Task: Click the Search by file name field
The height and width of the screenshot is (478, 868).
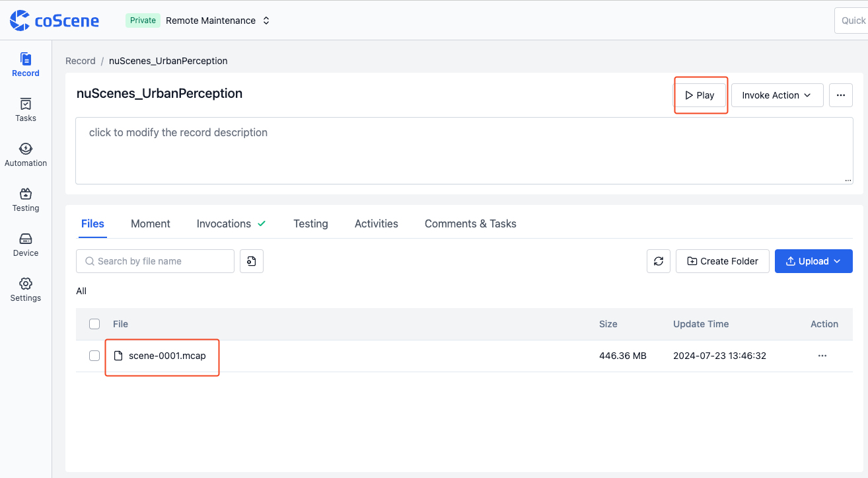Action: tap(155, 261)
